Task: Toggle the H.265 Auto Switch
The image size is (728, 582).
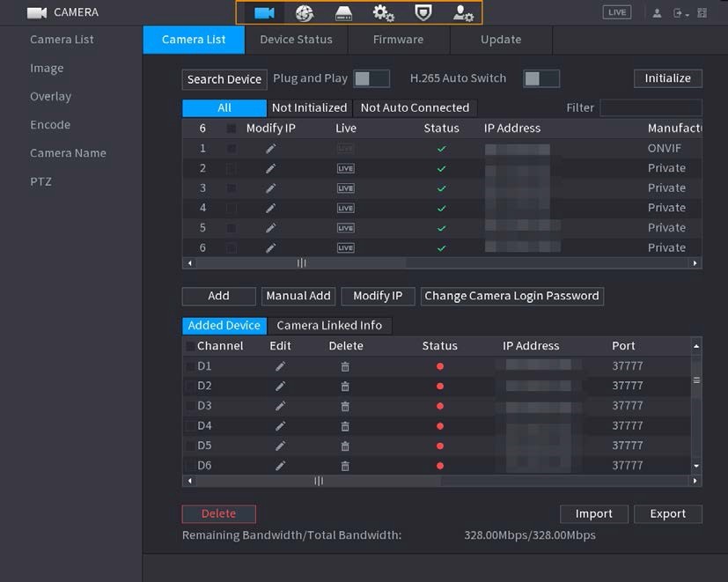Action: pos(541,78)
